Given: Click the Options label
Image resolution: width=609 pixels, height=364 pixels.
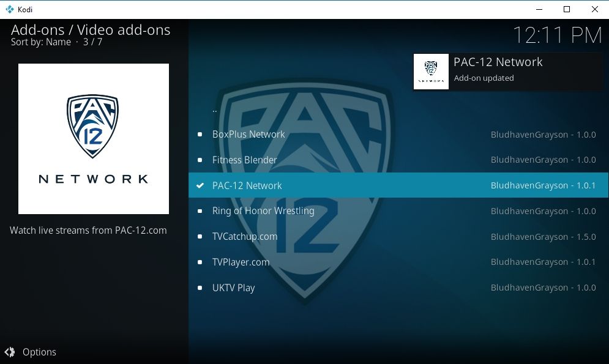Looking at the screenshot, I should point(39,352).
